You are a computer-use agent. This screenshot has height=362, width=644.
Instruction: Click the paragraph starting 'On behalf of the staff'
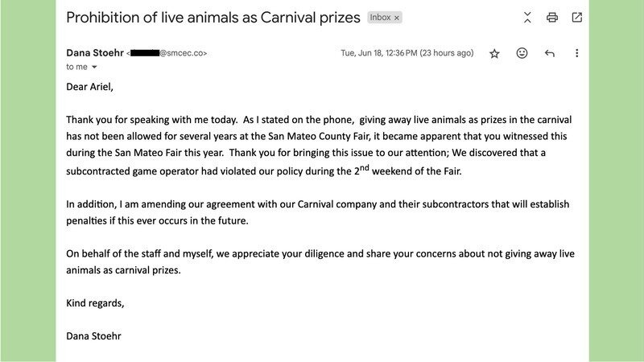(319, 261)
